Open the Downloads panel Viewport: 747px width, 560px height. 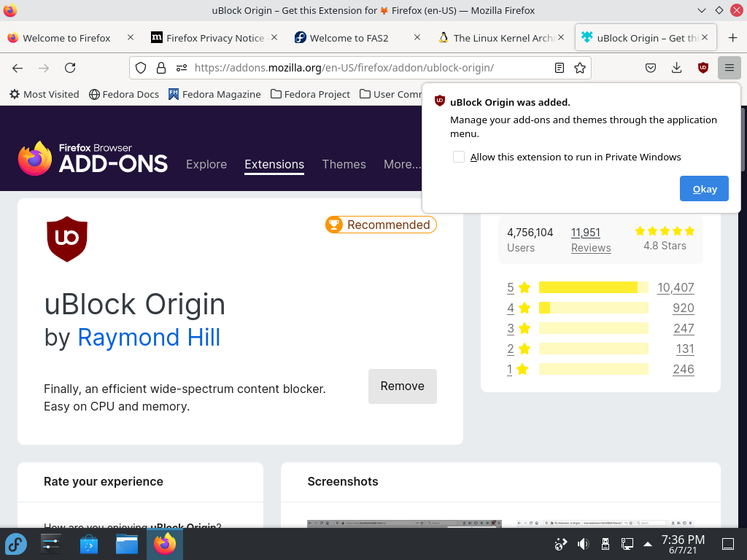click(676, 68)
